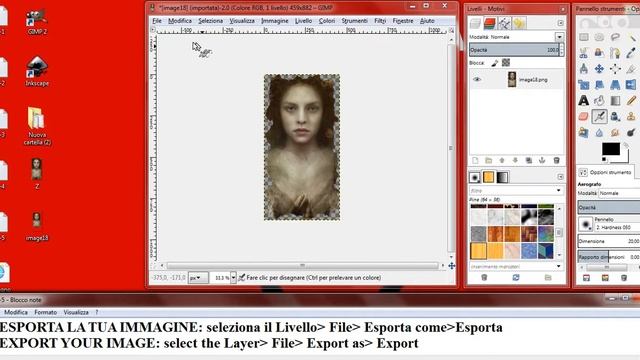The height and width of the screenshot is (360, 640).
Task: Toggle lock alpha channel checkerboard icon
Action: [x=506, y=62]
